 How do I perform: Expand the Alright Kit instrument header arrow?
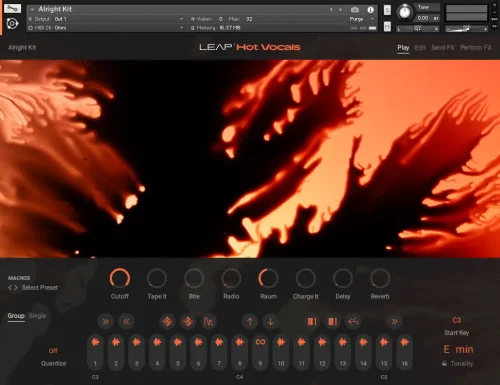click(x=32, y=10)
